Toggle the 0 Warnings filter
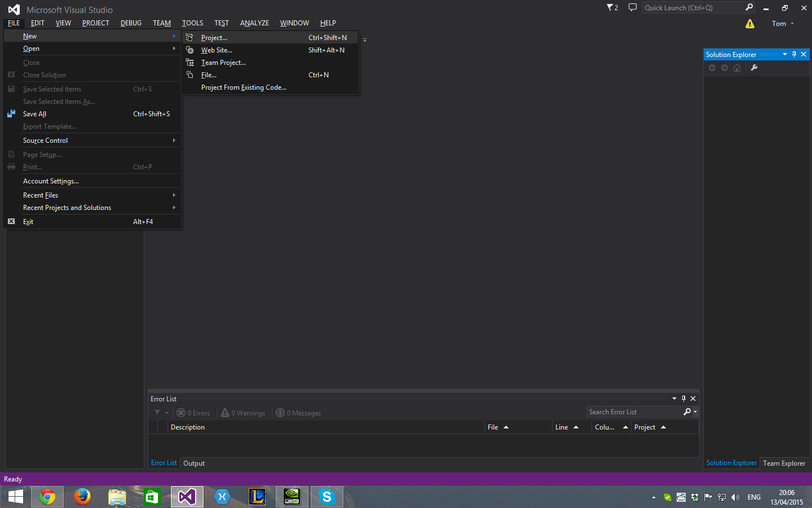This screenshot has width=812, height=508. (x=243, y=413)
